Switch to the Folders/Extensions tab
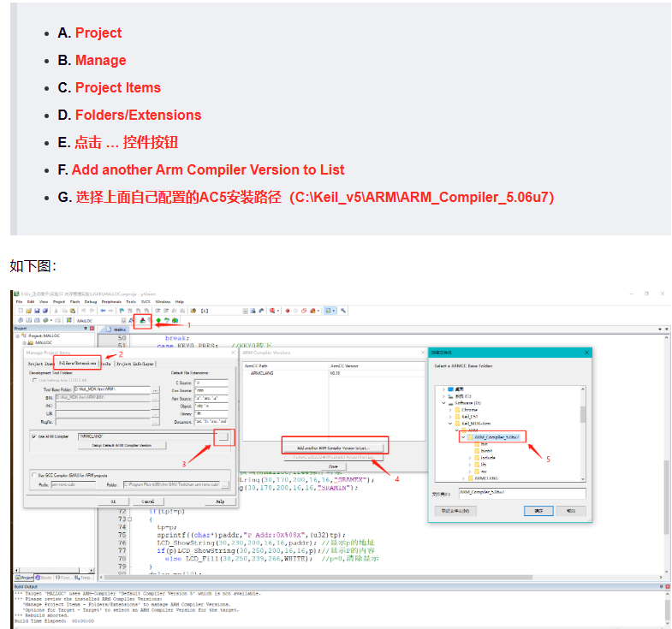672x629 pixels. click(77, 364)
